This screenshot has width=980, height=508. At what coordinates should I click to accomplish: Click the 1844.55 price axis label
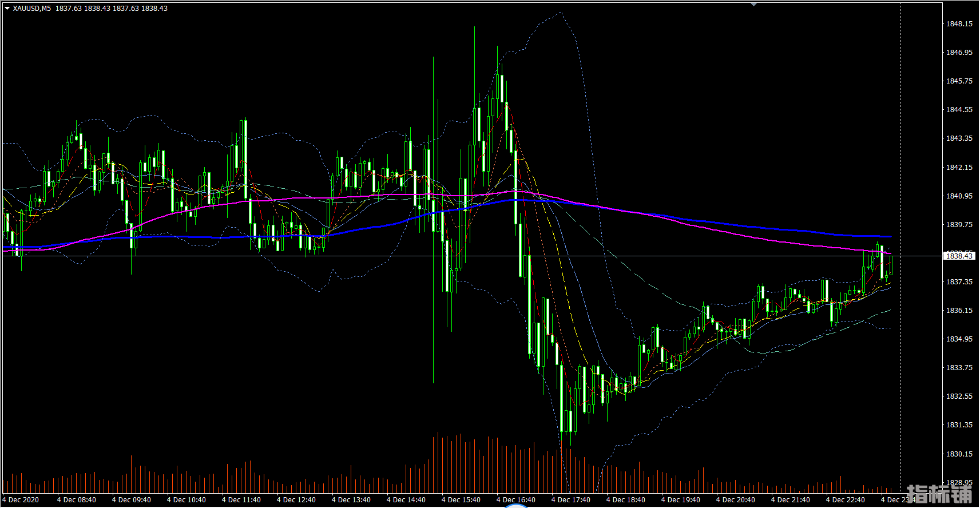[959, 109]
